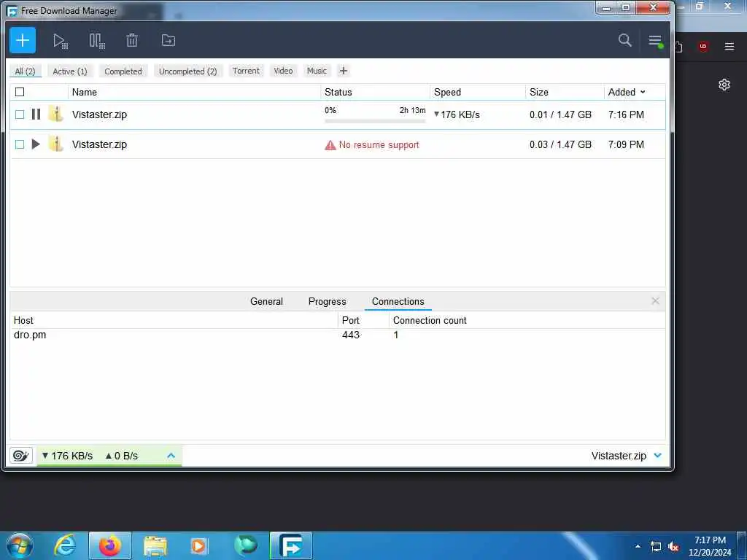Click size text 0.03 / 1.47 GB
Screen dimensions: 747x560
click(560, 144)
